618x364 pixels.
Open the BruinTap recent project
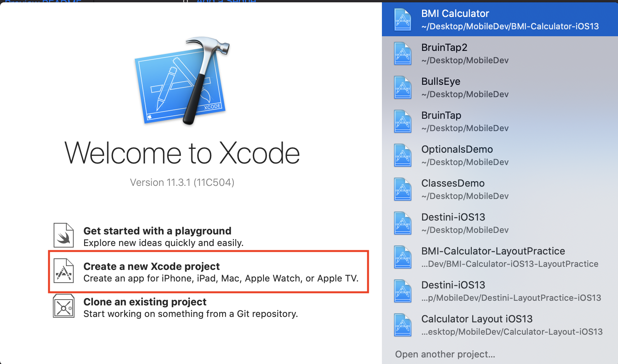point(500,121)
